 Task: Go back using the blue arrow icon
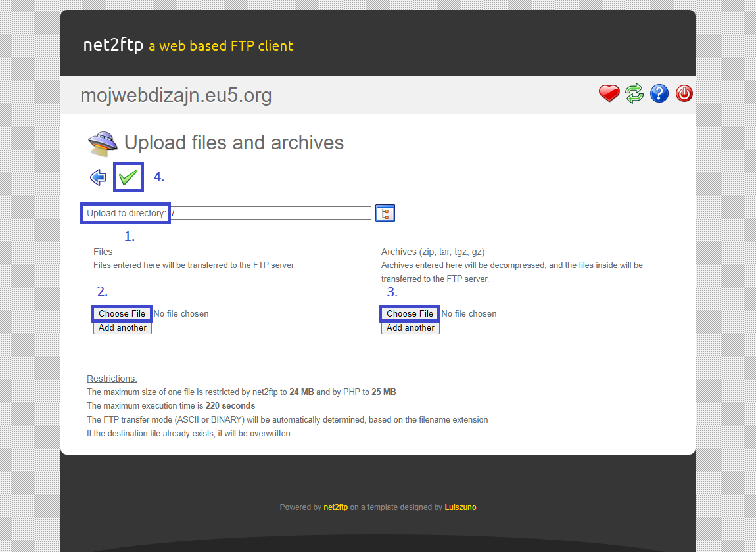(99, 177)
